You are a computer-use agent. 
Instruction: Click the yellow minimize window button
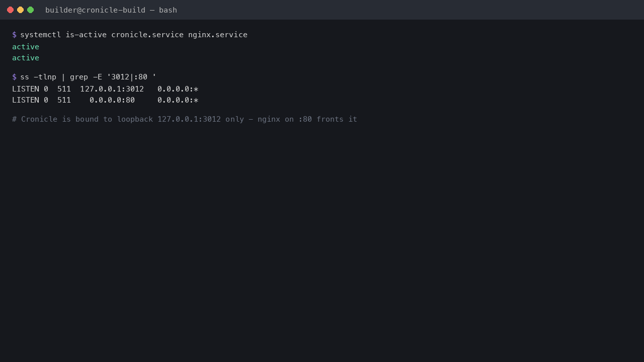pos(20,10)
